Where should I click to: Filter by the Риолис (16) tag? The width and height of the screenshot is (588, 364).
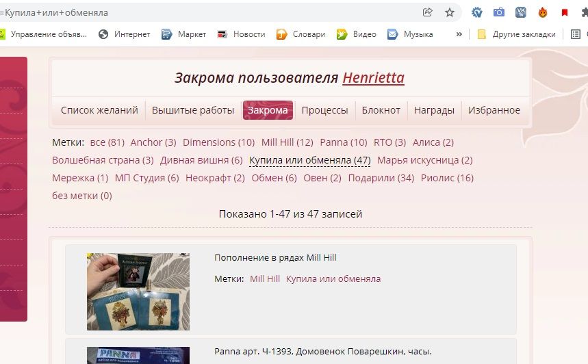(447, 178)
